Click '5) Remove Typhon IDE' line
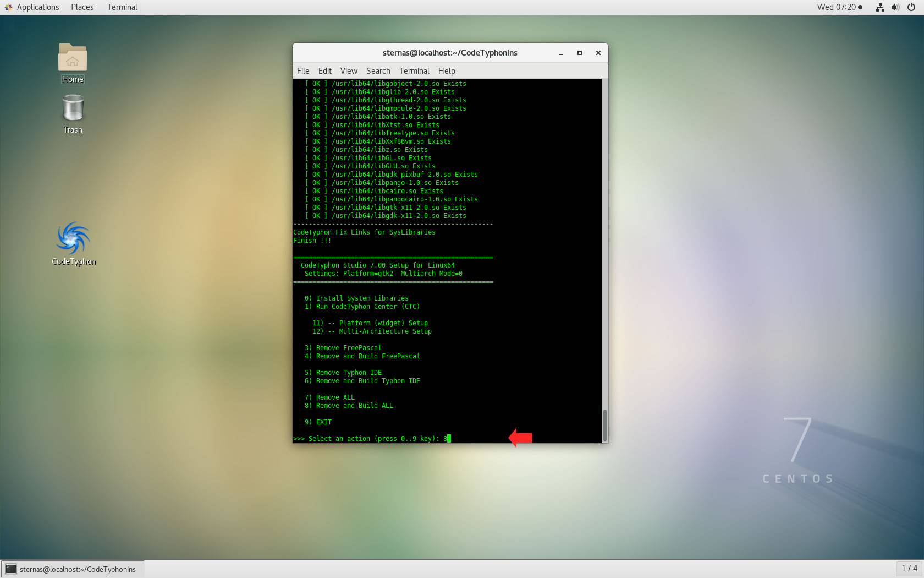 pos(343,373)
